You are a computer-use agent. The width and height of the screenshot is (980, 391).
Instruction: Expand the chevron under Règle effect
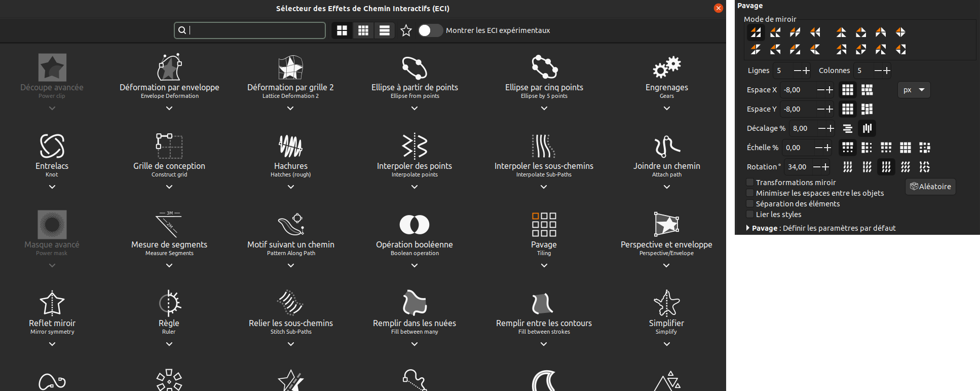pos(169,344)
